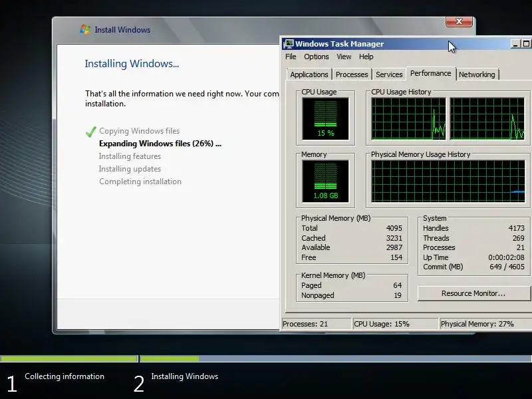The width and height of the screenshot is (532, 399).
Task: Click the CPU Usage 15 % gauge
Action: [x=325, y=118]
